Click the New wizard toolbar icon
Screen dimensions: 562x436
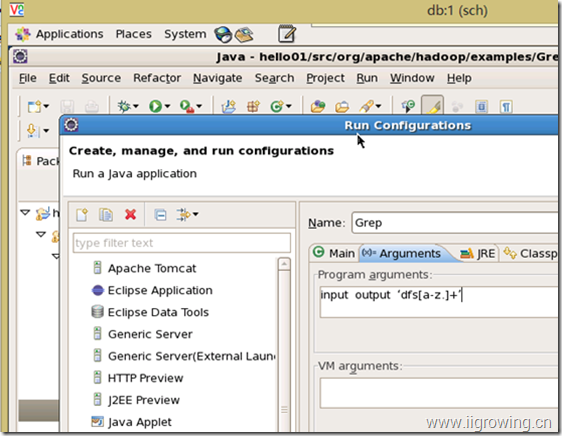34,106
